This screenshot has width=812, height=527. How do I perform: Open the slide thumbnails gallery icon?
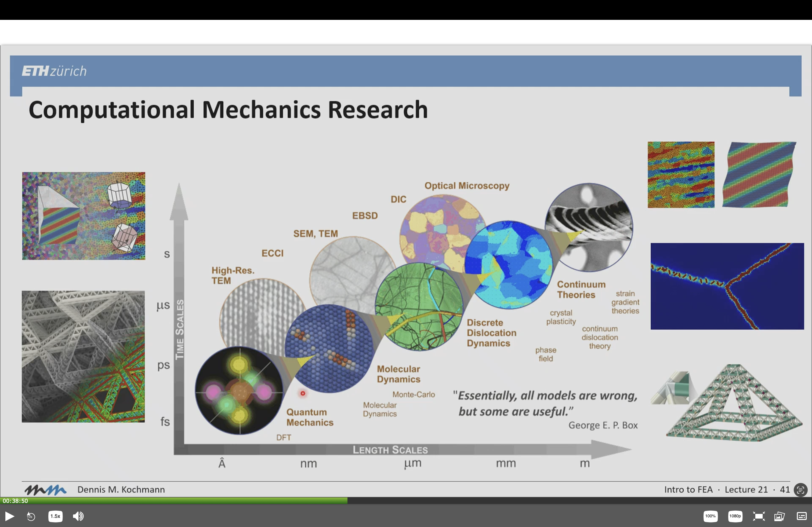point(780,516)
